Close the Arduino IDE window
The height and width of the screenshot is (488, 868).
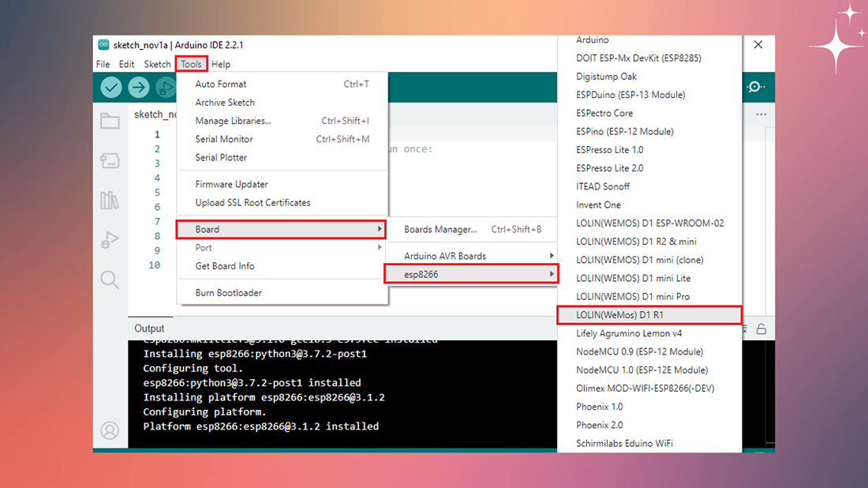point(758,45)
